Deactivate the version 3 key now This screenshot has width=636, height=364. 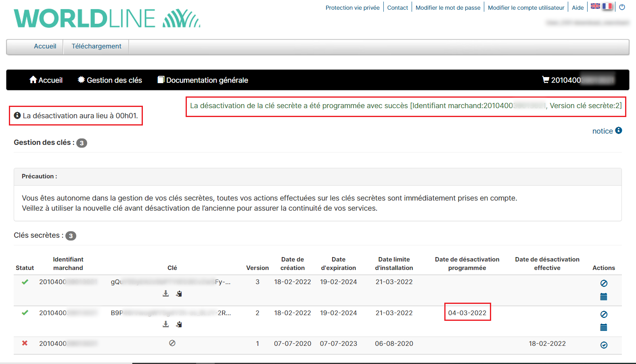[x=604, y=283]
